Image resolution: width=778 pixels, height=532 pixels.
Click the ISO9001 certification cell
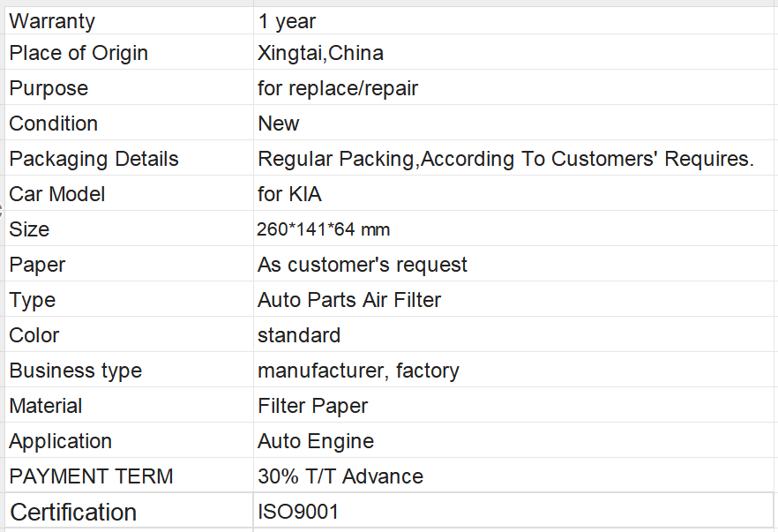click(x=514, y=510)
